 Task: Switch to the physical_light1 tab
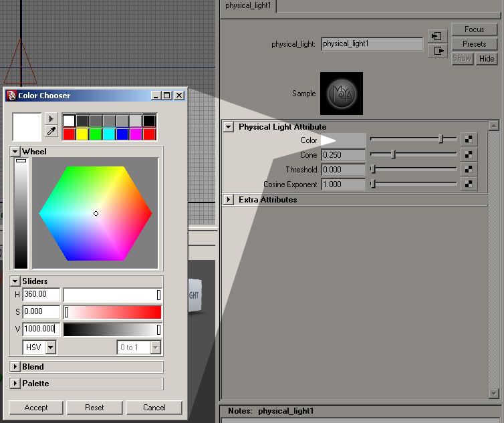247,5
